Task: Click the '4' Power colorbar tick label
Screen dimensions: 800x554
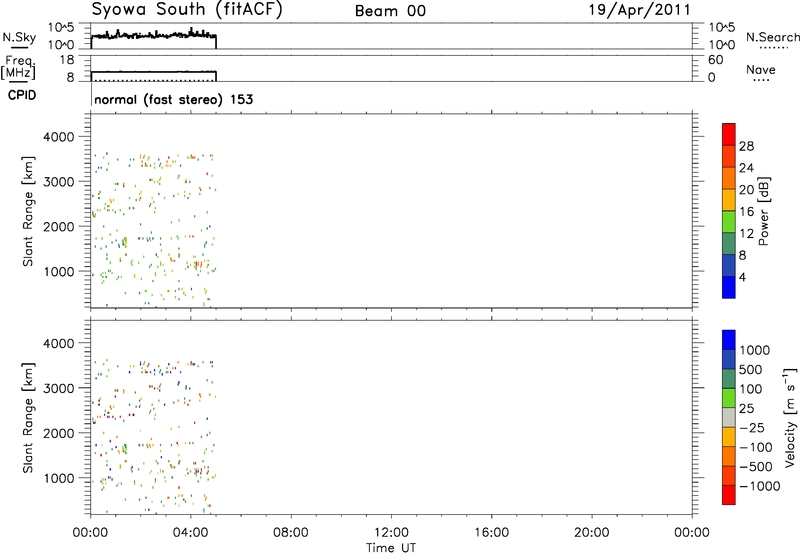Action: [742, 277]
